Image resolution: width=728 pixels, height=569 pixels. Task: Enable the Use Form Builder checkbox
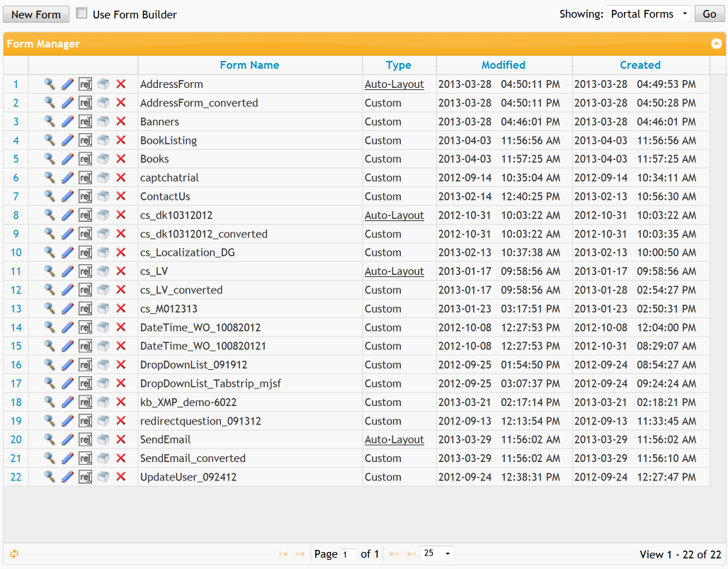point(81,13)
